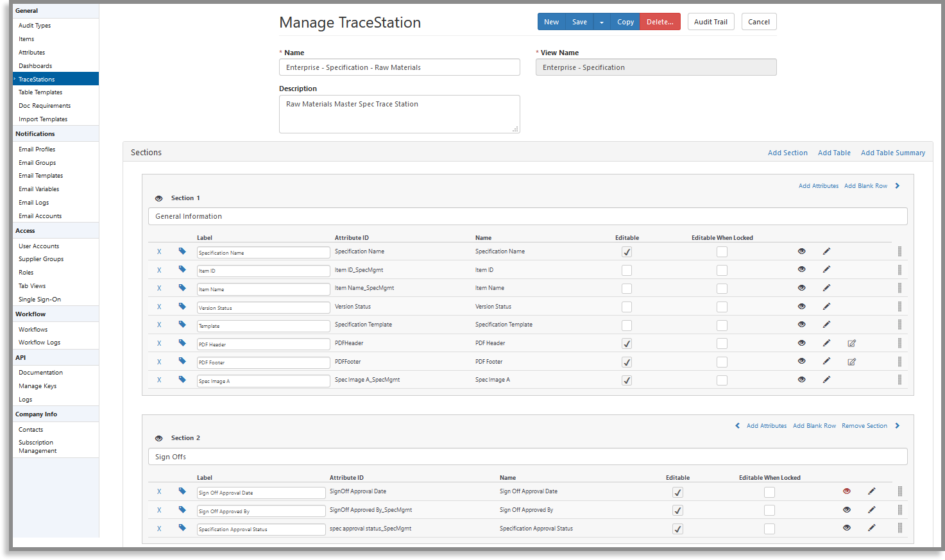
Task: Remove Specification Approval Status row with X
Action: tap(159, 529)
